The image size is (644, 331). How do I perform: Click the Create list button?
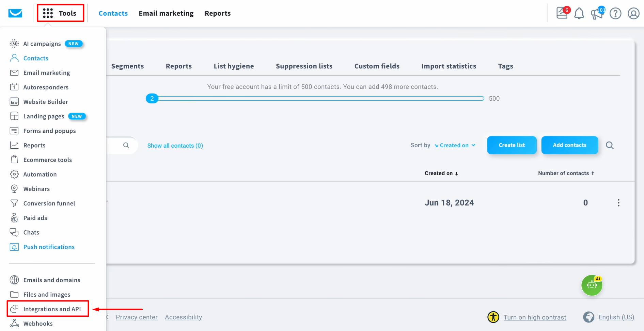click(x=512, y=145)
